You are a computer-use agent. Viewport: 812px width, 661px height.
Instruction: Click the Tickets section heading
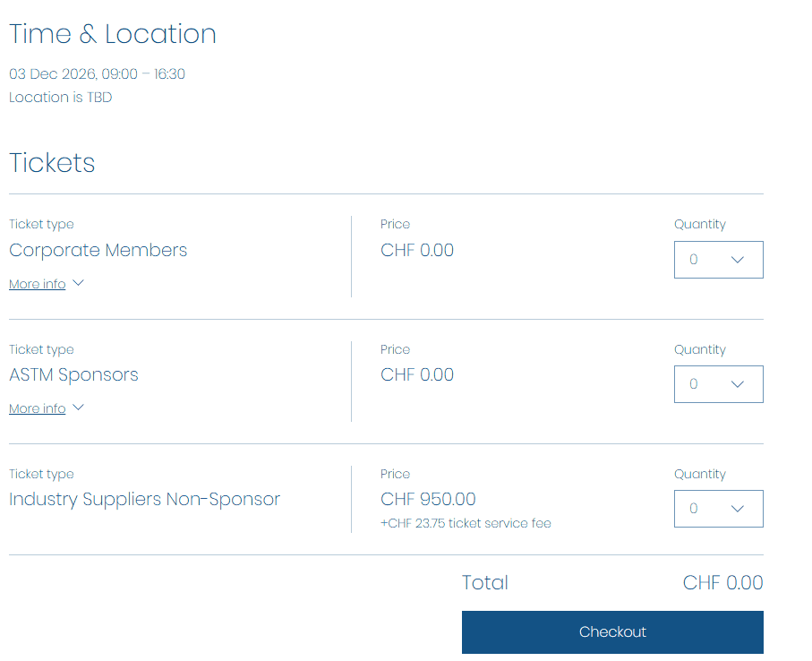tap(52, 163)
